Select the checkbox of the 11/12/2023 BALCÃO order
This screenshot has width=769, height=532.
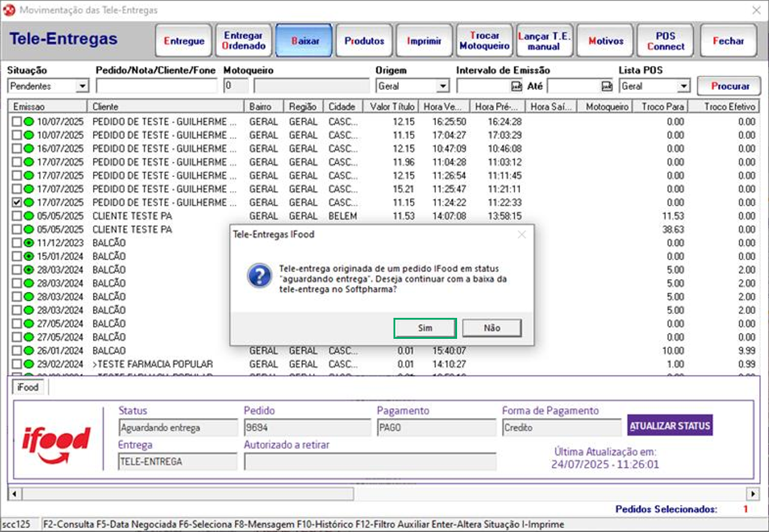pyautogui.click(x=17, y=243)
